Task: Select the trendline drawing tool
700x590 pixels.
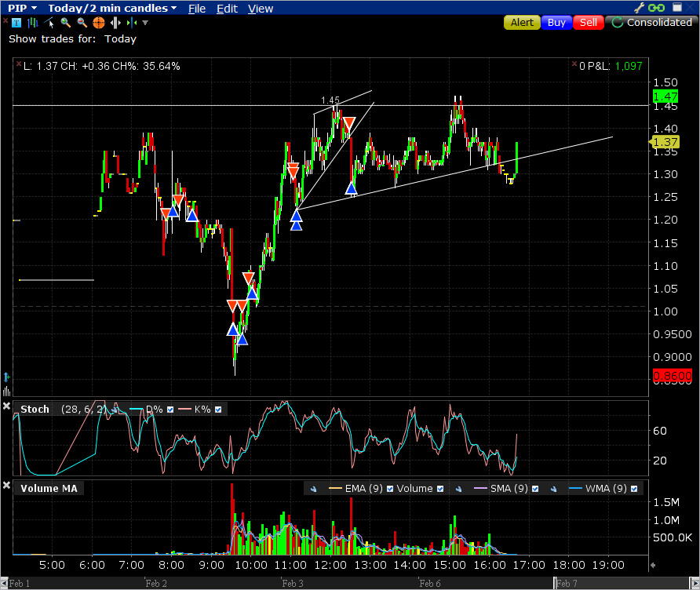Action: 49,23
